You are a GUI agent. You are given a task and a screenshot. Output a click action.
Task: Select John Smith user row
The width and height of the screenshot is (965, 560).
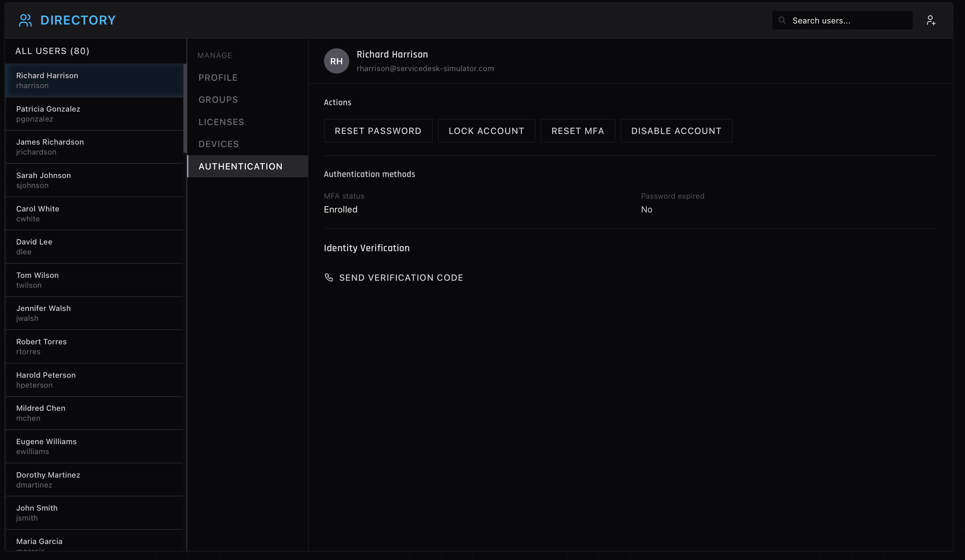pyautogui.click(x=94, y=513)
